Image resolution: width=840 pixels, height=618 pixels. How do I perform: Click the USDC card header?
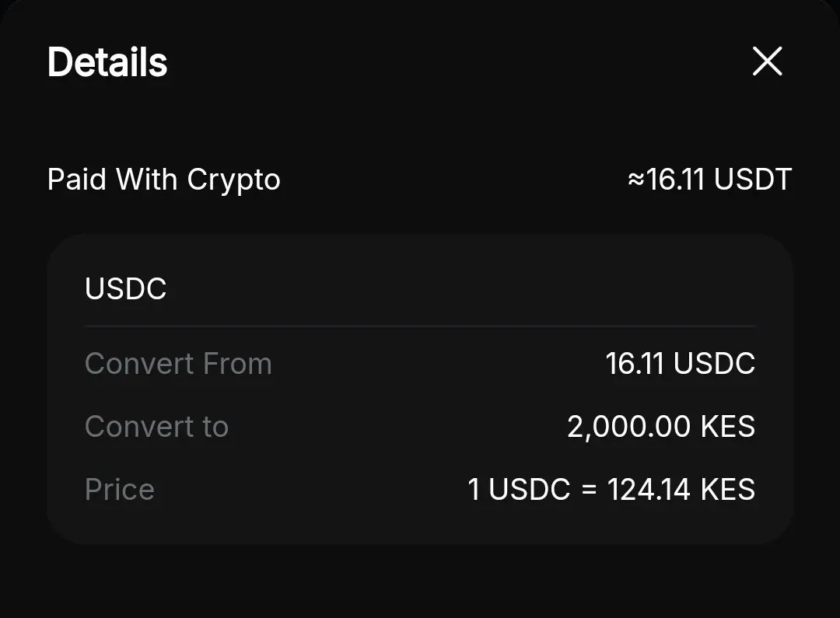tap(125, 289)
